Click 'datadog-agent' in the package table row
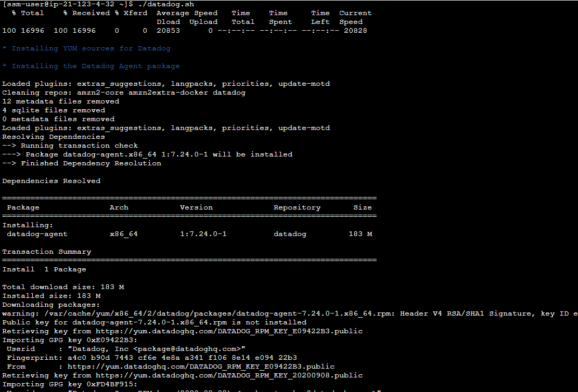This screenshot has width=578, height=392. point(37,234)
